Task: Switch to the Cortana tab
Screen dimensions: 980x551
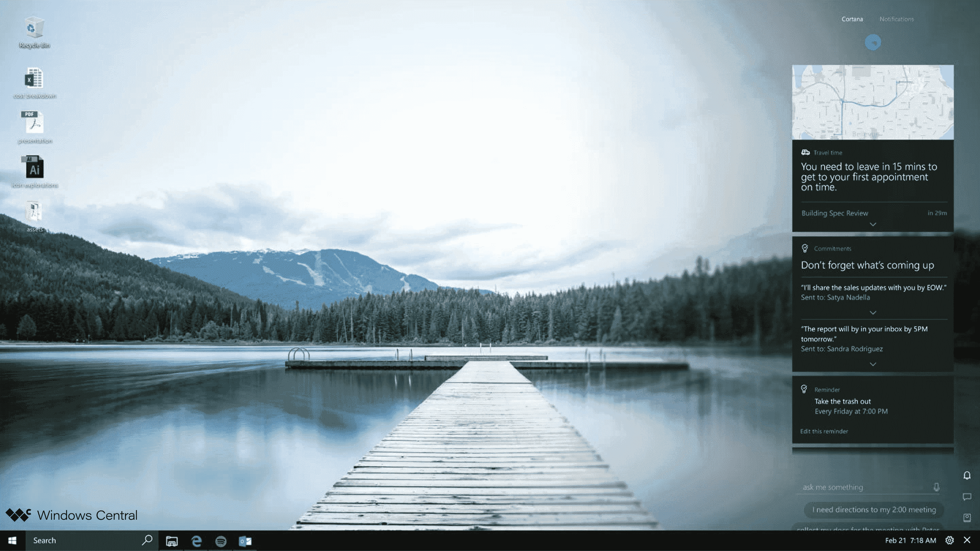Action: tap(851, 19)
